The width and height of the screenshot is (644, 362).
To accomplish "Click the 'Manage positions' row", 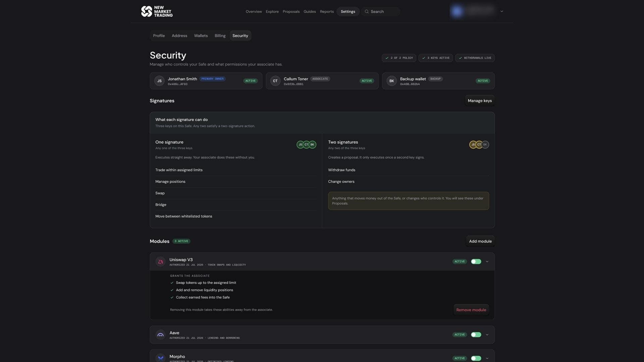I will click(x=236, y=182).
